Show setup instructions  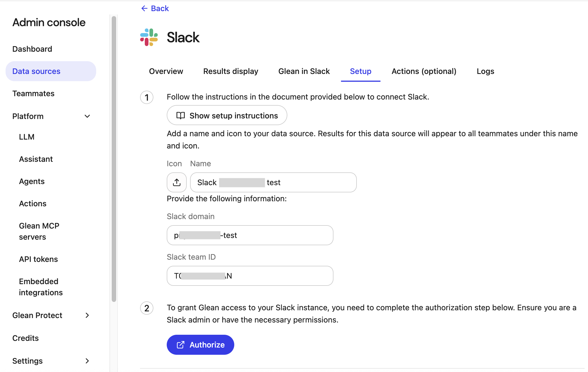coord(227,115)
